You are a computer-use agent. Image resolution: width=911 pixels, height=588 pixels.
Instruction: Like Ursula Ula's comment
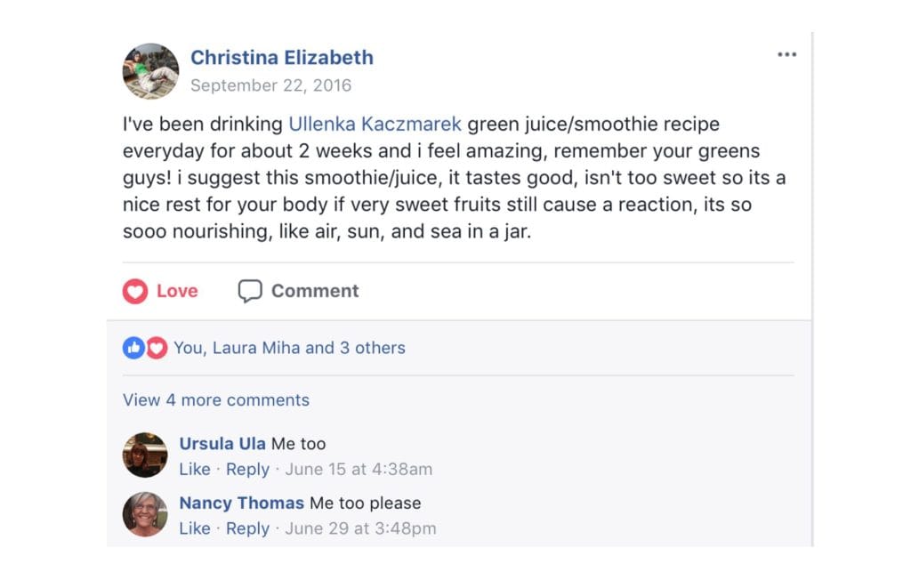(195, 470)
